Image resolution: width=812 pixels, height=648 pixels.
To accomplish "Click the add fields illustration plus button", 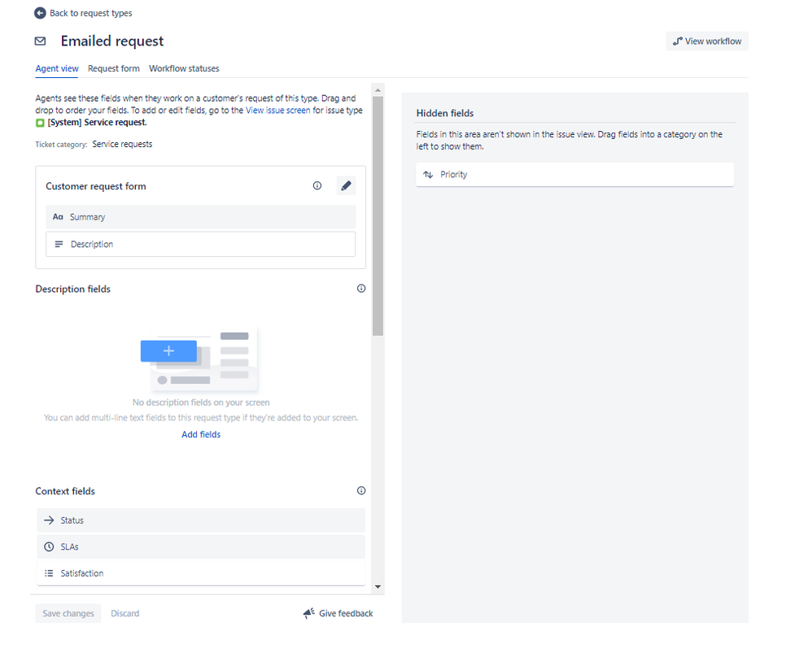I will [x=168, y=351].
